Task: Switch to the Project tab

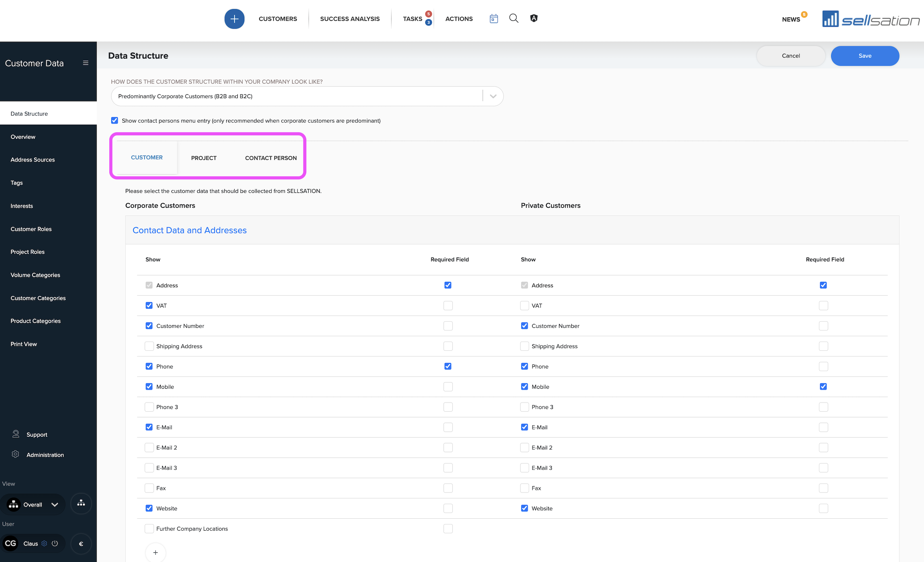Action: [204, 158]
